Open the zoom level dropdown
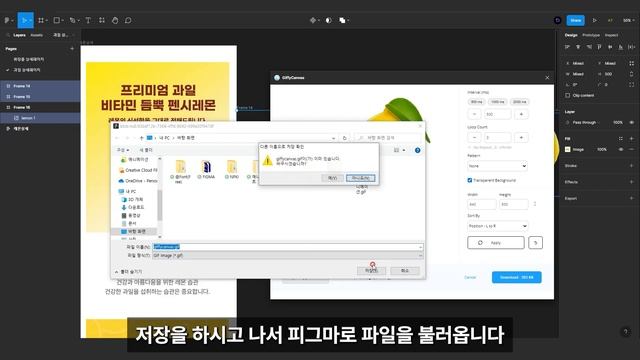Screen dimensions: 640x360 pos(628,20)
